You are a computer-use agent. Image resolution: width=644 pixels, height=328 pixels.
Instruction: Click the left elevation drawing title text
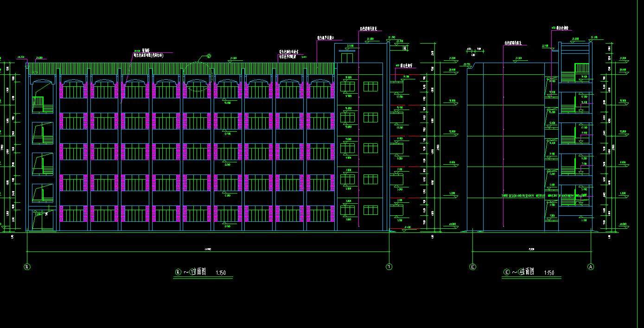tap(191, 272)
